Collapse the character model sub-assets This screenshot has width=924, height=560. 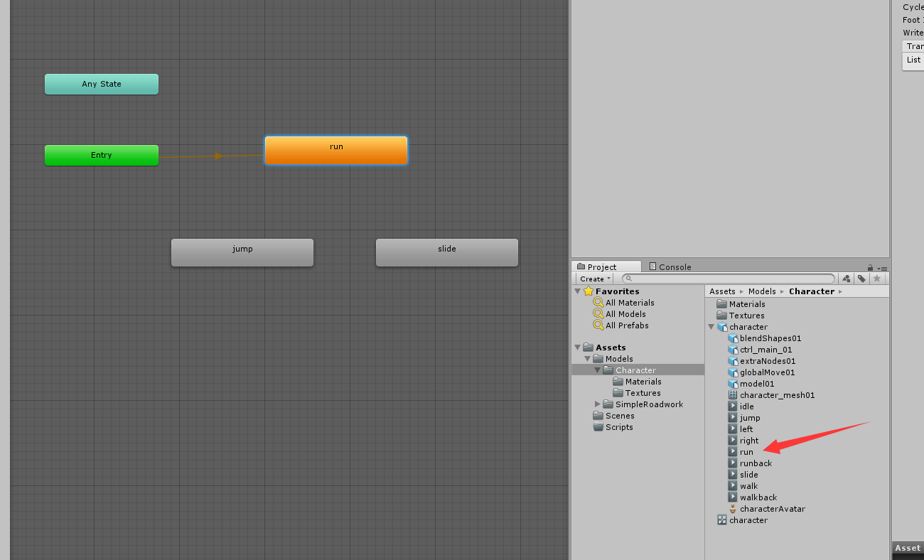711,327
